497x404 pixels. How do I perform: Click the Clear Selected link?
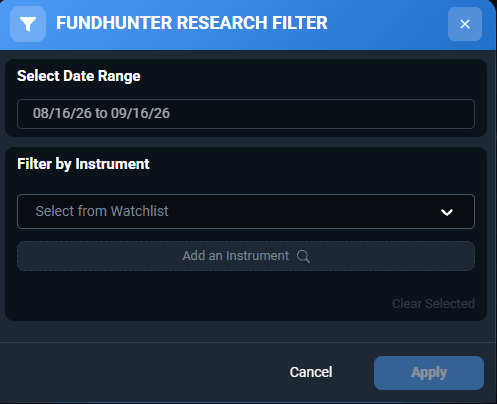point(433,304)
